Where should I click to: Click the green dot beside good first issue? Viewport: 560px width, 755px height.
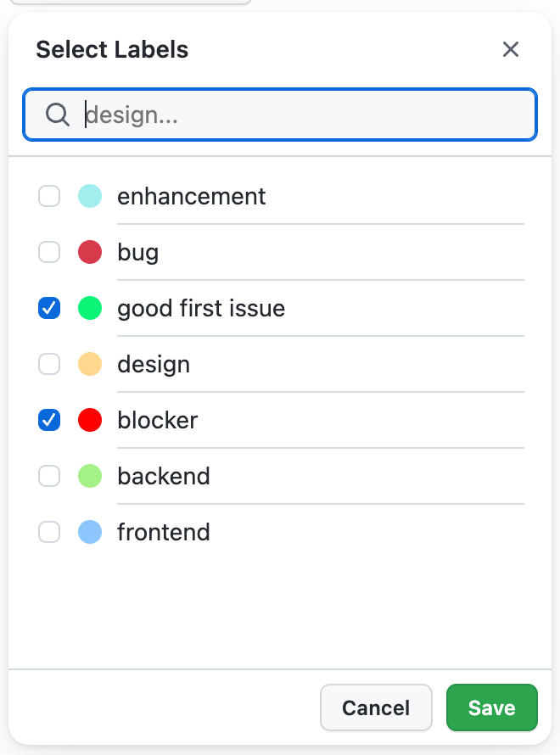[x=90, y=309]
